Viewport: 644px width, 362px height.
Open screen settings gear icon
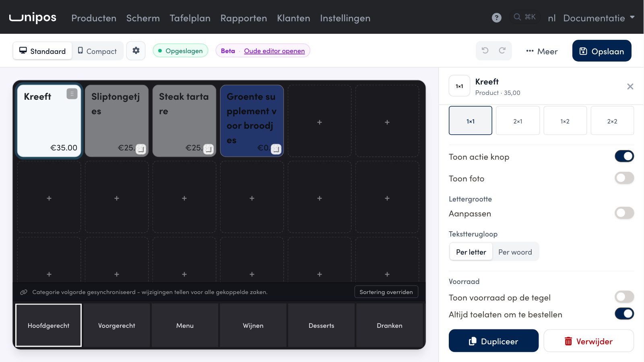coord(136,51)
